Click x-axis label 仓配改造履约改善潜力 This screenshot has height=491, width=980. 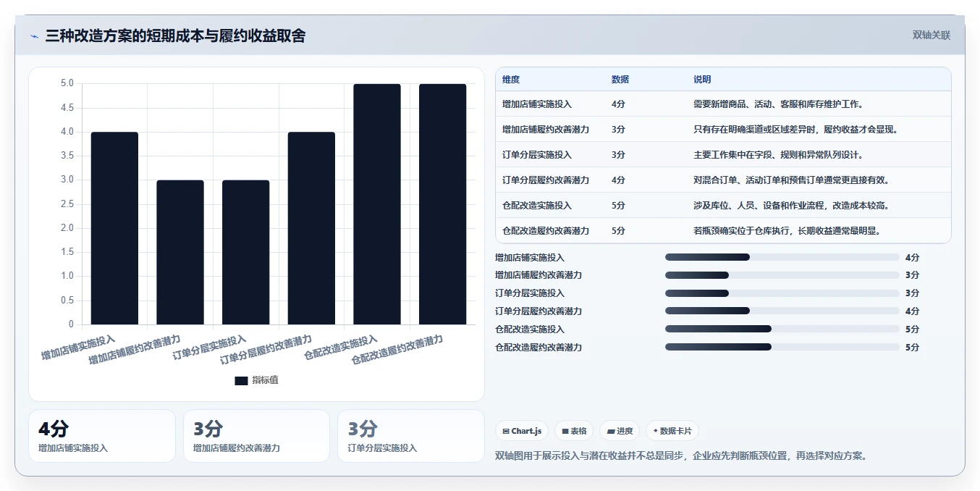397,350
